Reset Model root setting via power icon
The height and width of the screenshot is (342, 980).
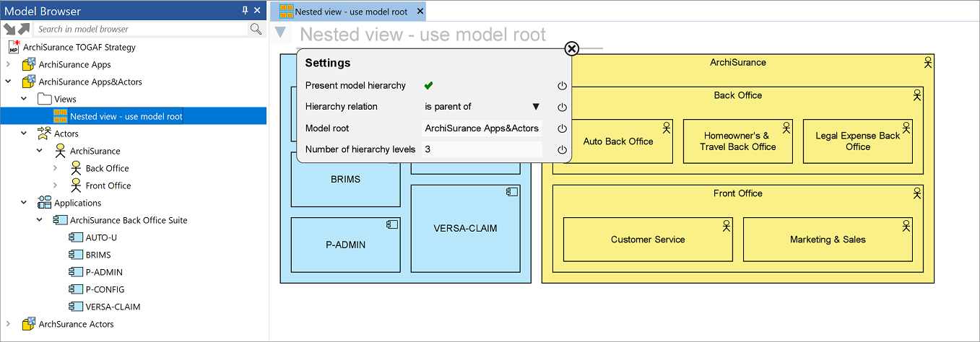click(562, 128)
